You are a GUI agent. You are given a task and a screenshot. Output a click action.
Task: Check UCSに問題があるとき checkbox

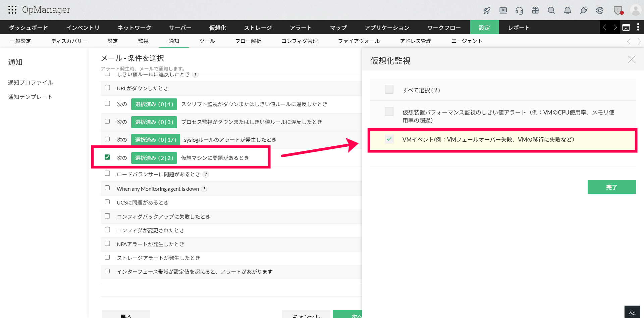107,202
